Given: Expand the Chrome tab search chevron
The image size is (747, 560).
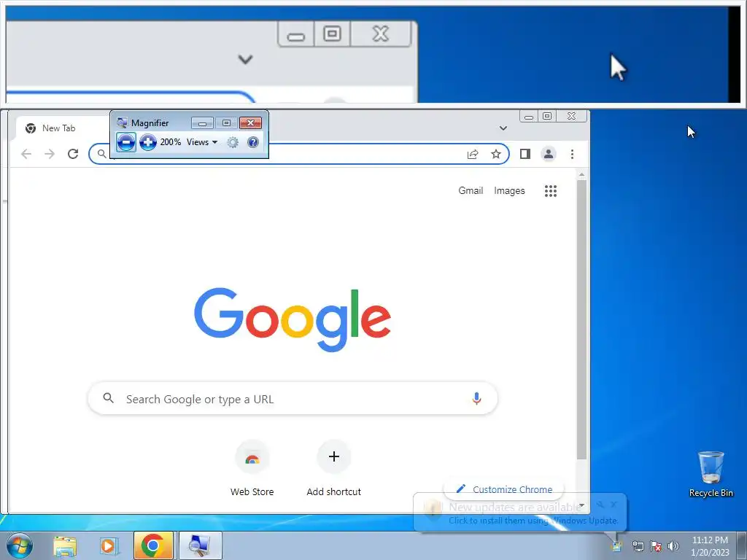Looking at the screenshot, I should click(503, 128).
